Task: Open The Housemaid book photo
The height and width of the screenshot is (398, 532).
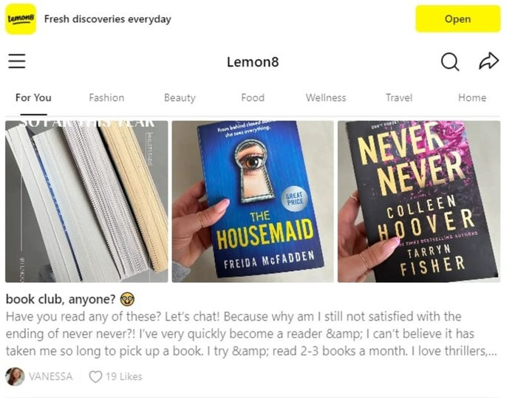Action: (253, 202)
